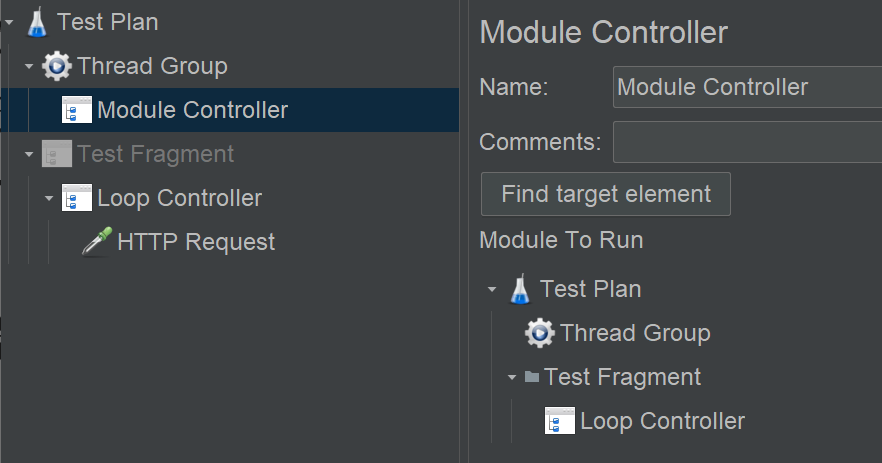This screenshot has height=463, width=882.
Task: Click the Test Plan flask icon in left tree
Action: point(37,22)
